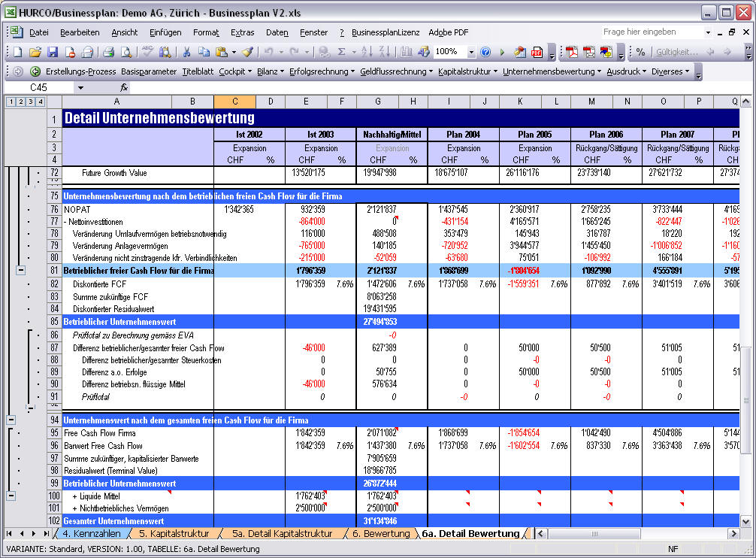Click the green back arrow button
This screenshot has height=558, width=756.
(35, 72)
